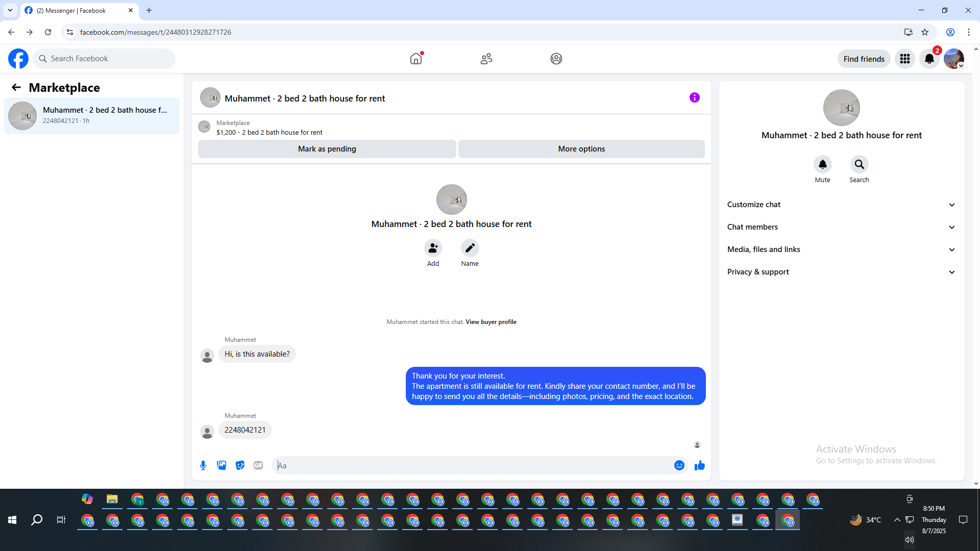Screen dimensions: 980x551
Task: Expand Media, files and links section
Action: 841,249
